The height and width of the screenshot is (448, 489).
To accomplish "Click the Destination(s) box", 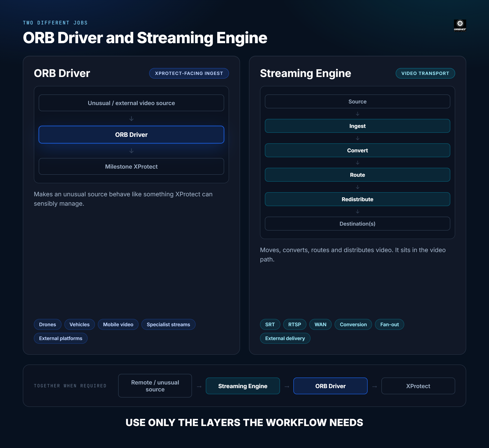I will pos(357,224).
